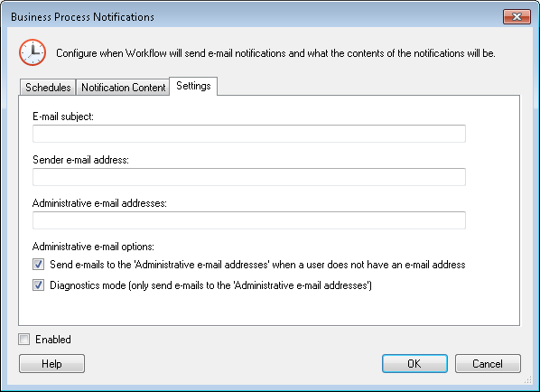
Task: Focus the Sender e-mail address field
Action: click(x=249, y=177)
